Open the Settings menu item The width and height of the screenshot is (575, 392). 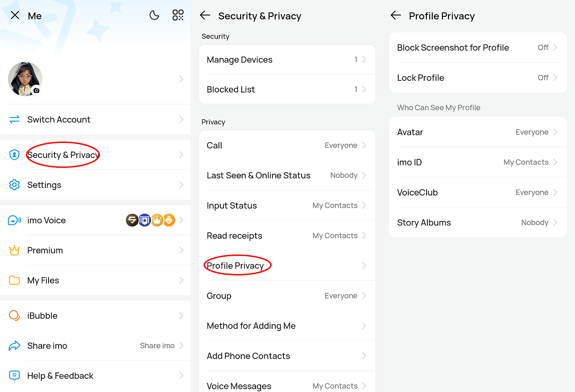95,185
